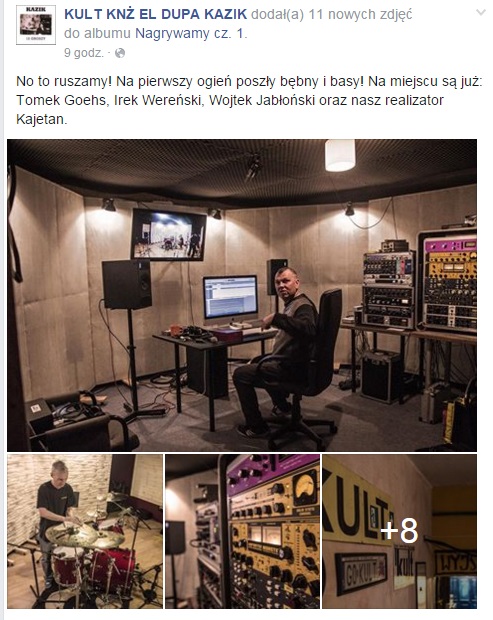Open the drummer photo thumbnail
493x620 pixels.
[x=85, y=531]
